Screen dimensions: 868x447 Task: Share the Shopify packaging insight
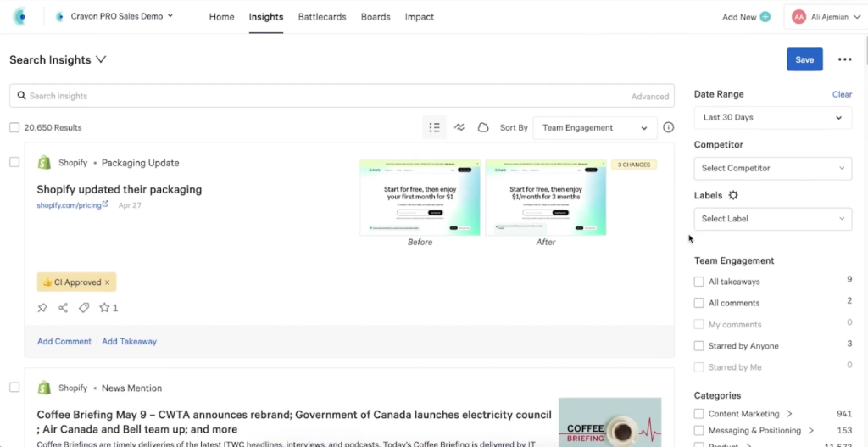(64, 308)
